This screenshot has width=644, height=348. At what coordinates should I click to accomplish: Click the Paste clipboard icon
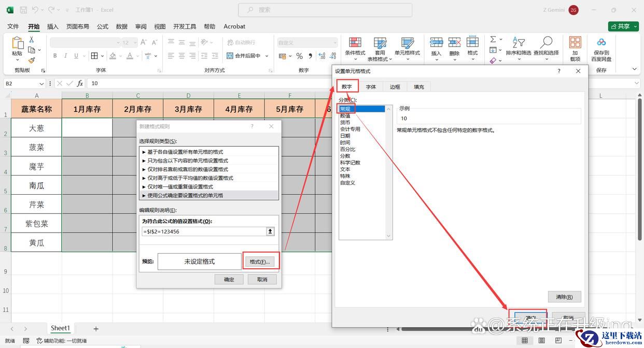[17, 44]
